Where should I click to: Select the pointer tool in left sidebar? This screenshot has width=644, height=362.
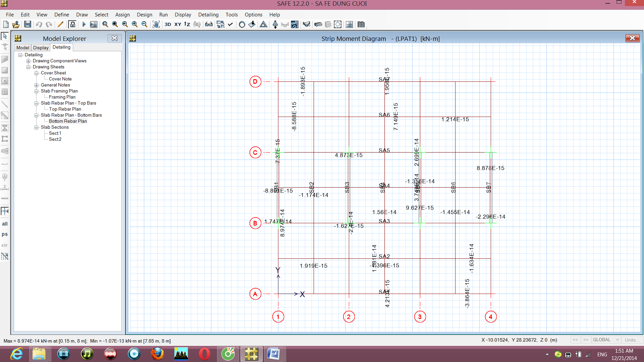[5, 36]
